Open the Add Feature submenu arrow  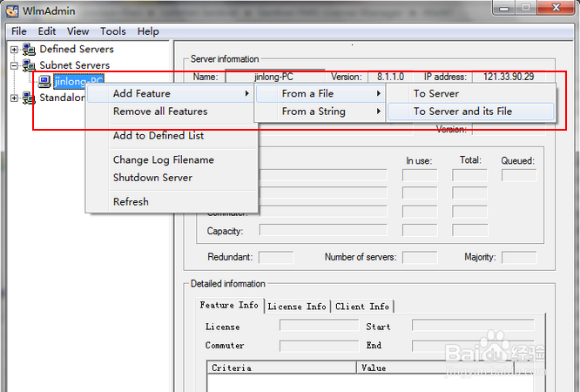tap(247, 94)
